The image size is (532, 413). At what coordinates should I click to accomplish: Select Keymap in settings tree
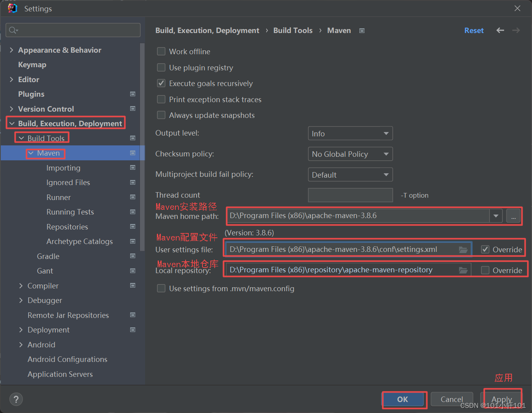32,64
